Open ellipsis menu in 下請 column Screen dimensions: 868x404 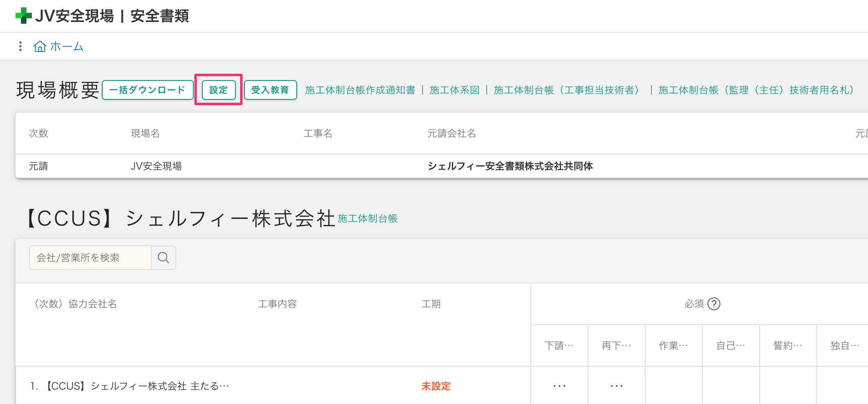(559, 386)
